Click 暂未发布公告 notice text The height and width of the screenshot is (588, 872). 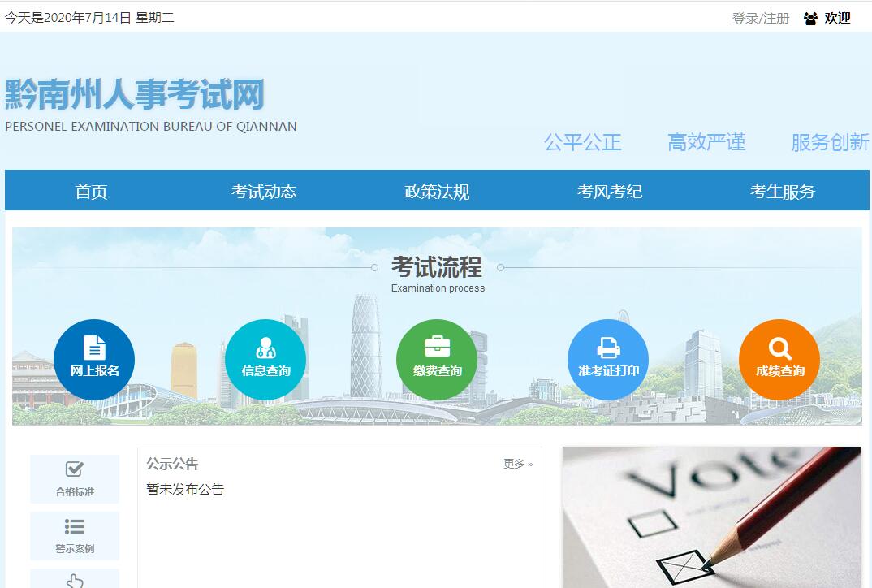click(x=185, y=489)
